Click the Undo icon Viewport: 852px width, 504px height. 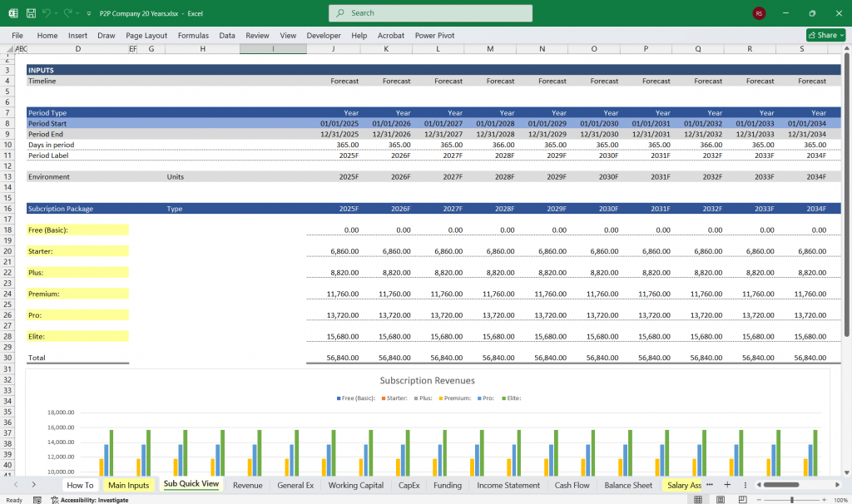[x=46, y=12]
